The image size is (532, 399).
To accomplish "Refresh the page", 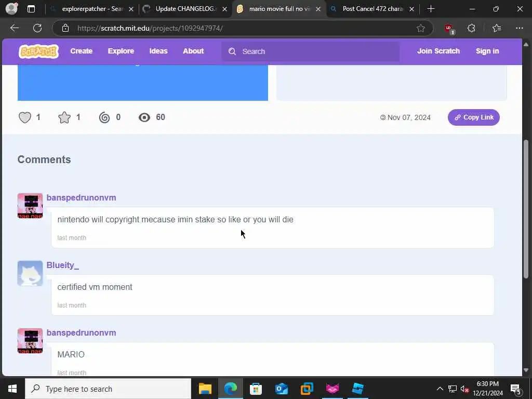I will click(x=37, y=28).
